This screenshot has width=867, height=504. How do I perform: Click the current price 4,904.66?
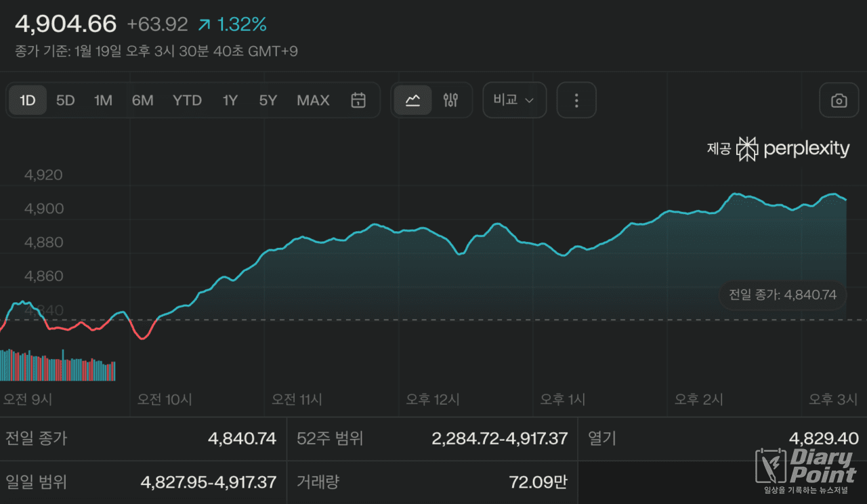click(x=66, y=24)
